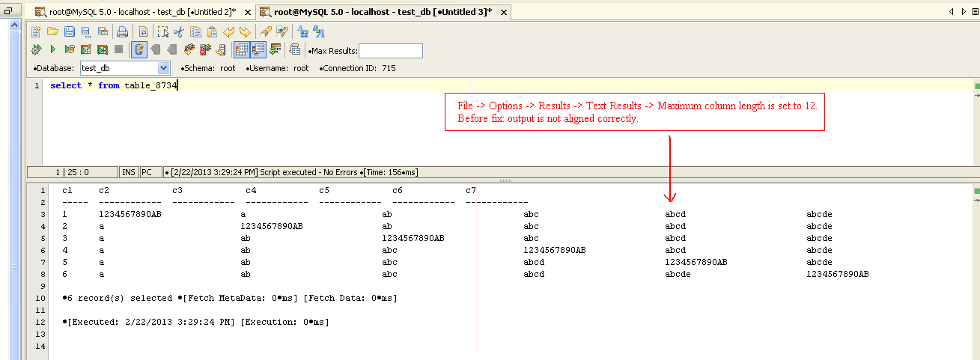Click Connection ID: 715 label

click(359, 68)
